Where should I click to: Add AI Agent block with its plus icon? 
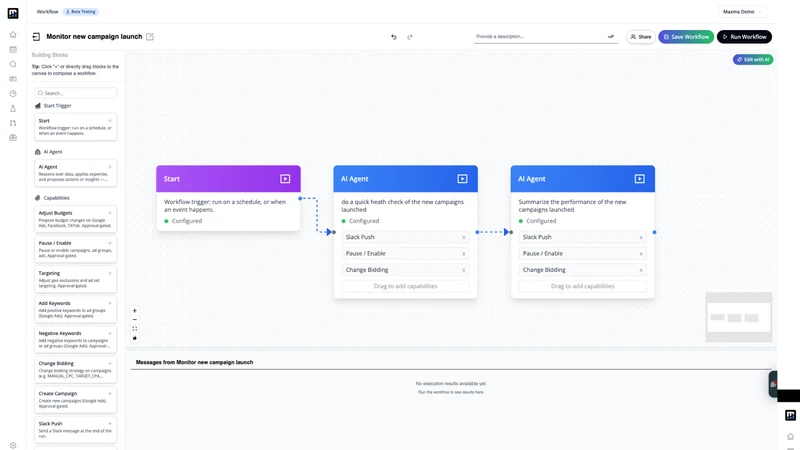[x=110, y=167]
